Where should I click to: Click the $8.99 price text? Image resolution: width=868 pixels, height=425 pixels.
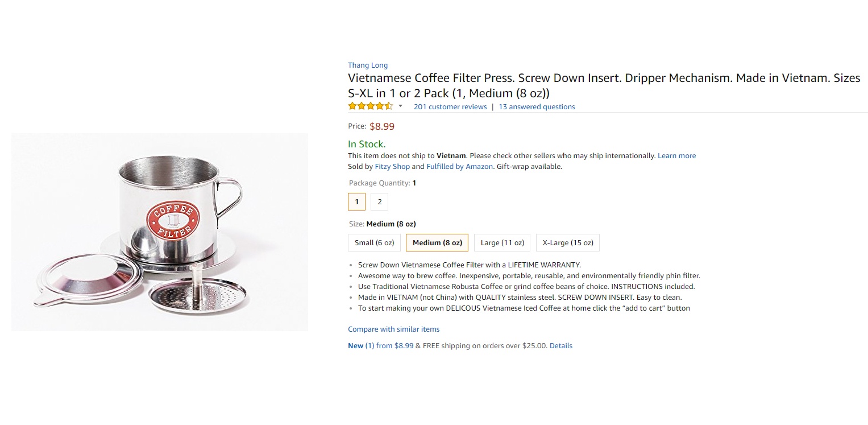[381, 126]
